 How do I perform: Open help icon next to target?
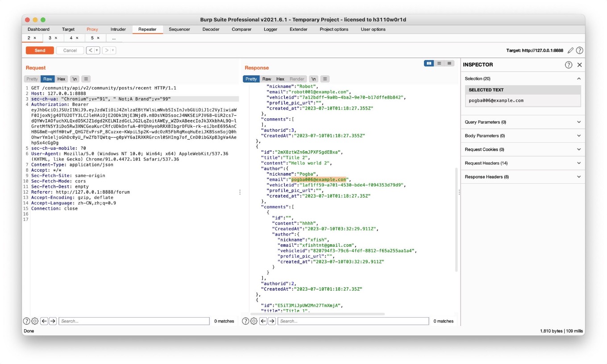point(580,50)
